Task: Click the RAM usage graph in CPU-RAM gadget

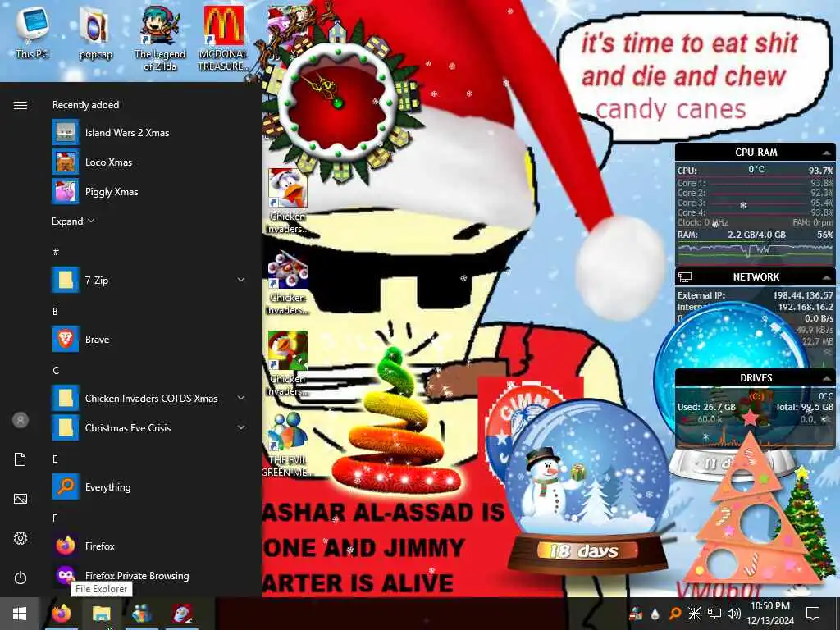Action: [x=756, y=253]
